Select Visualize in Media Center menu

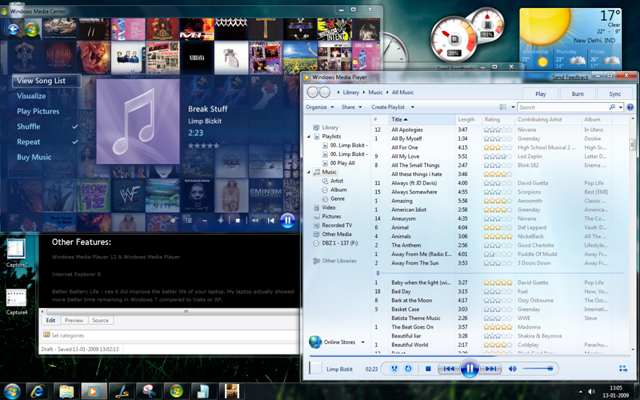tap(31, 96)
